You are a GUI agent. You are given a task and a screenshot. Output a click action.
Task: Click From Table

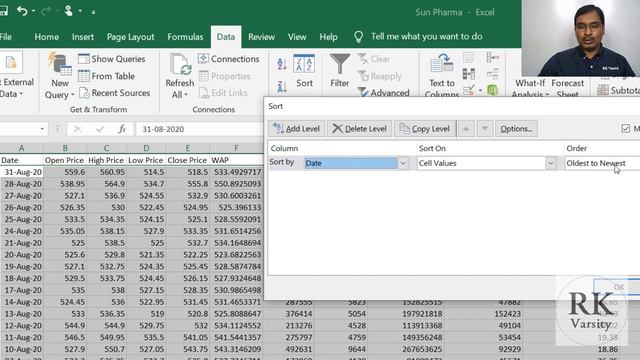click(x=107, y=76)
